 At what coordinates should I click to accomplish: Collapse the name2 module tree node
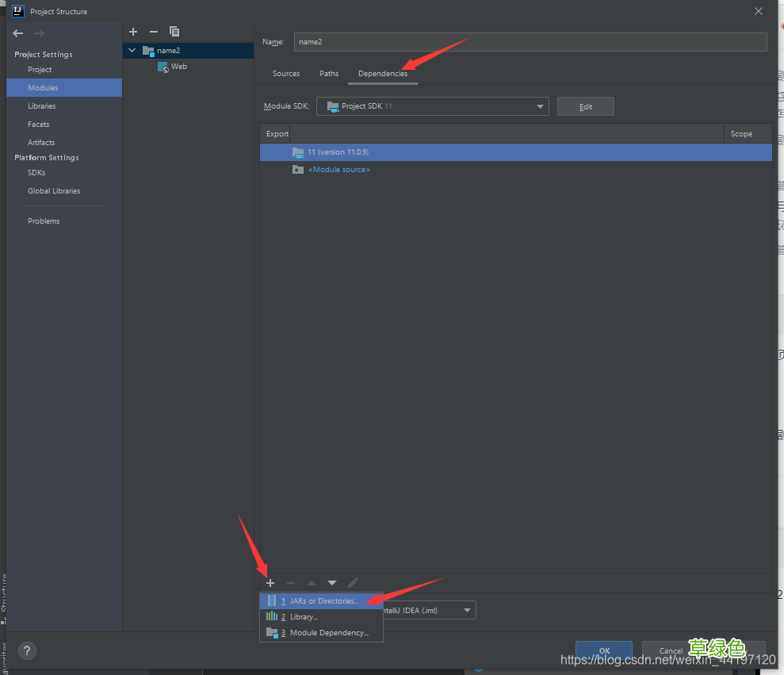[132, 51]
